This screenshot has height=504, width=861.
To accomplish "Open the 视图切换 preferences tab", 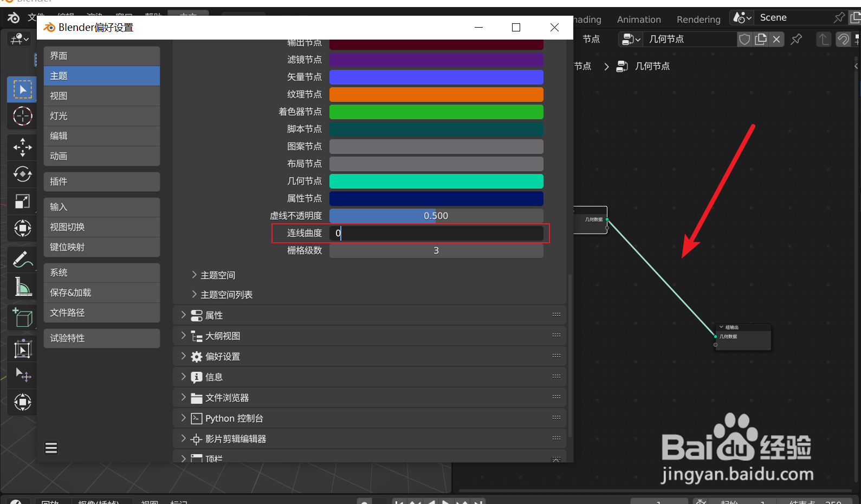I will 102,227.
